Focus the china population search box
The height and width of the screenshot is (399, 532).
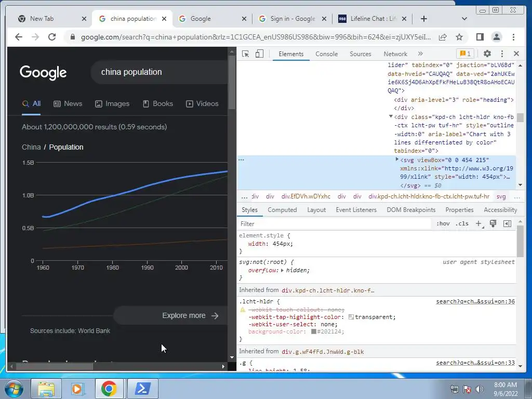(159, 72)
